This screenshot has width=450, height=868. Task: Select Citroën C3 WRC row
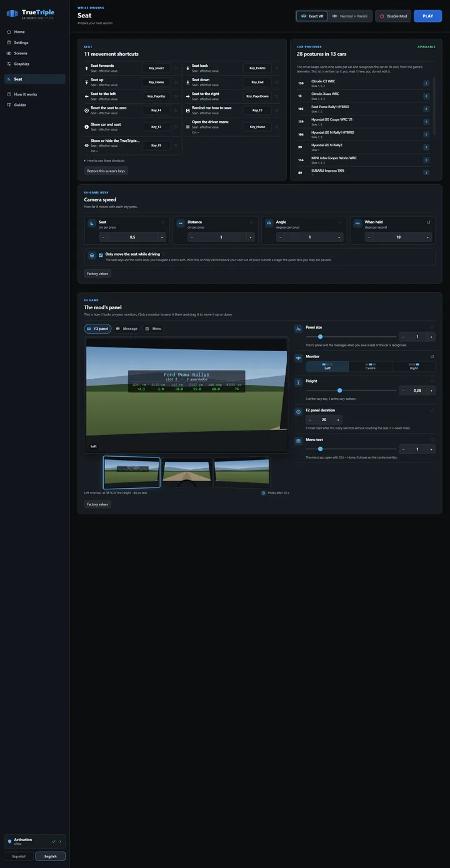(363, 83)
